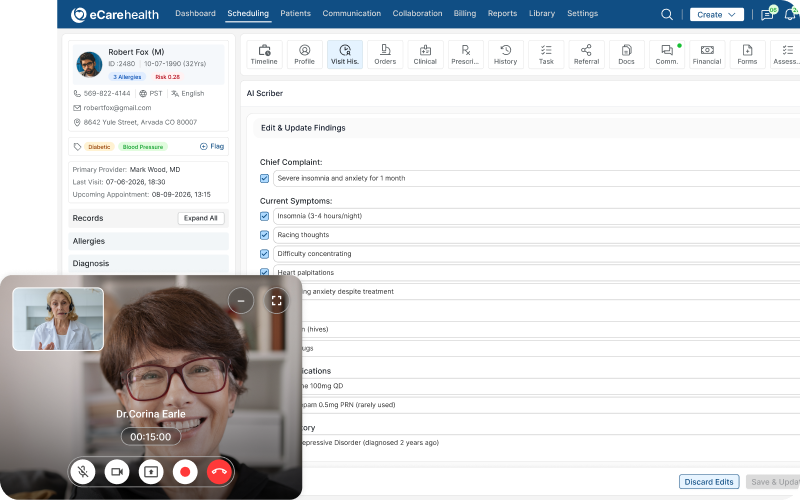Edit the Racing thoughts text field
The height and width of the screenshot is (500, 800).
[x=536, y=235]
